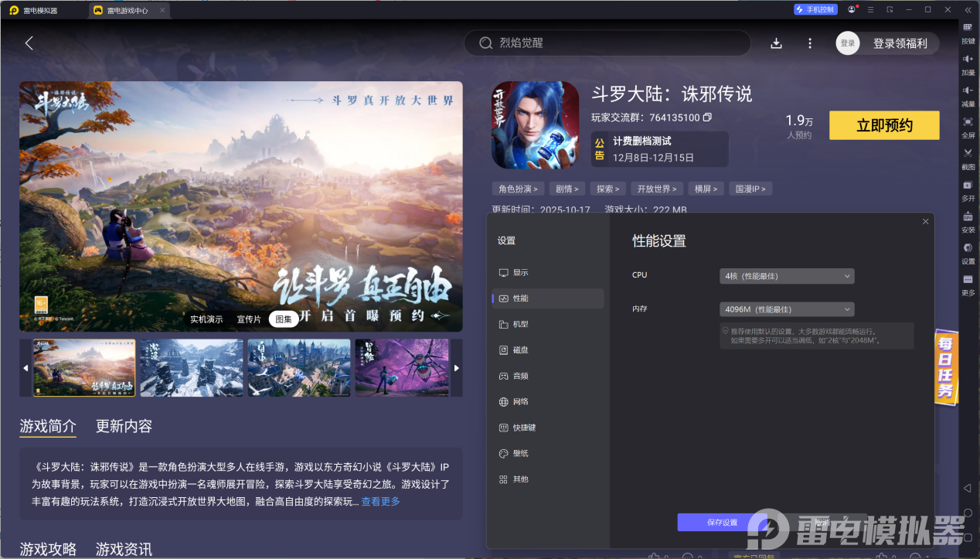The image size is (980, 559).
Task: Open the CPU core count dropdown
Action: 787,276
